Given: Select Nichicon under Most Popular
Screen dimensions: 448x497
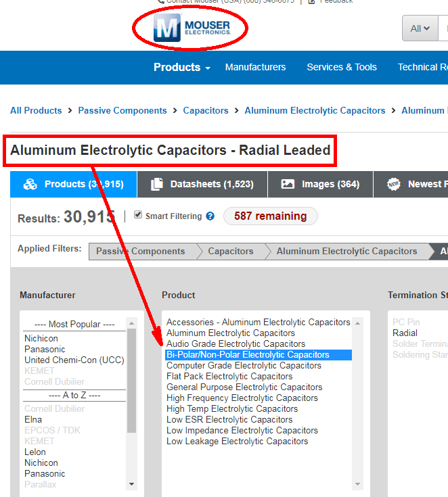Looking at the screenshot, I should (41, 339).
